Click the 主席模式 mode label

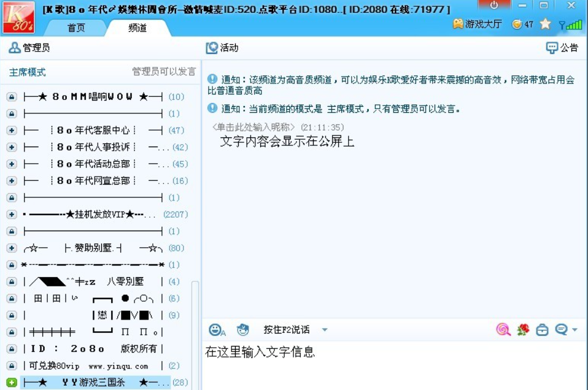coord(28,72)
